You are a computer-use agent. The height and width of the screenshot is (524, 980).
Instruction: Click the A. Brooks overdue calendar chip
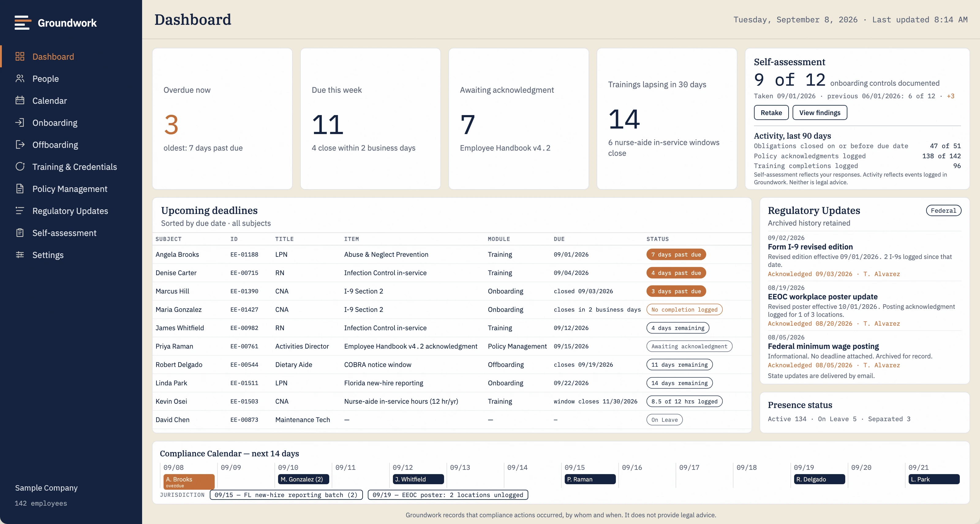point(189,482)
